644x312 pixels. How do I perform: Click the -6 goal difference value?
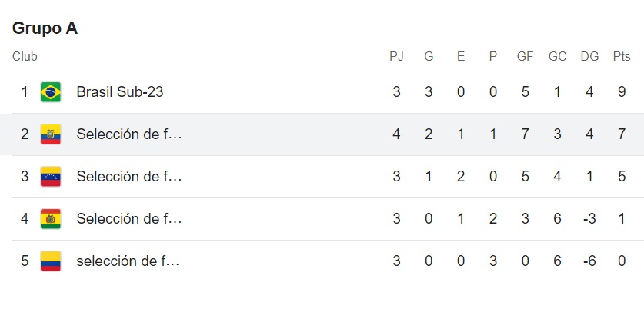(589, 261)
